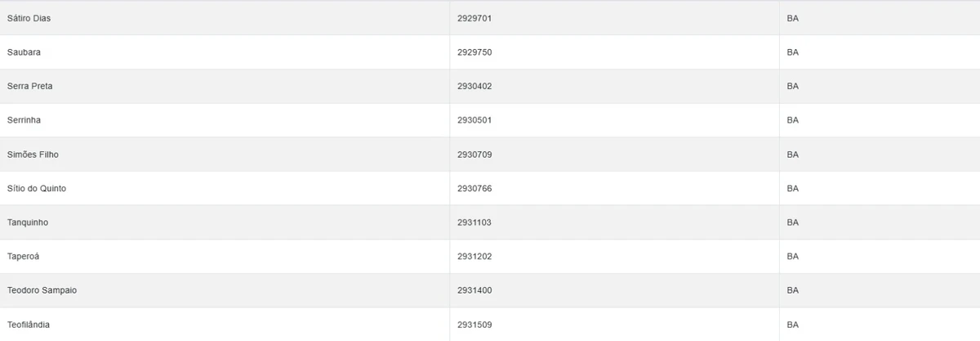980x341 pixels.
Task: Select Teofilândia in the table
Action: pyautogui.click(x=29, y=325)
